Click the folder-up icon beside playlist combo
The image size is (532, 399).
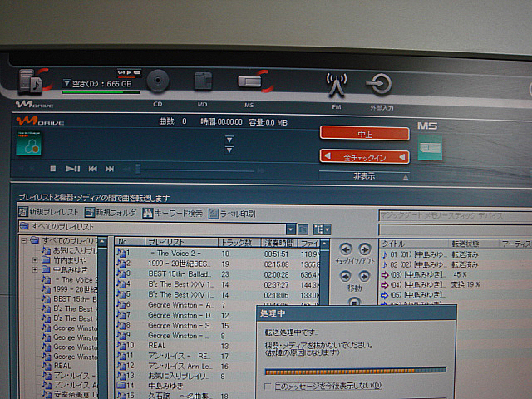303,229
